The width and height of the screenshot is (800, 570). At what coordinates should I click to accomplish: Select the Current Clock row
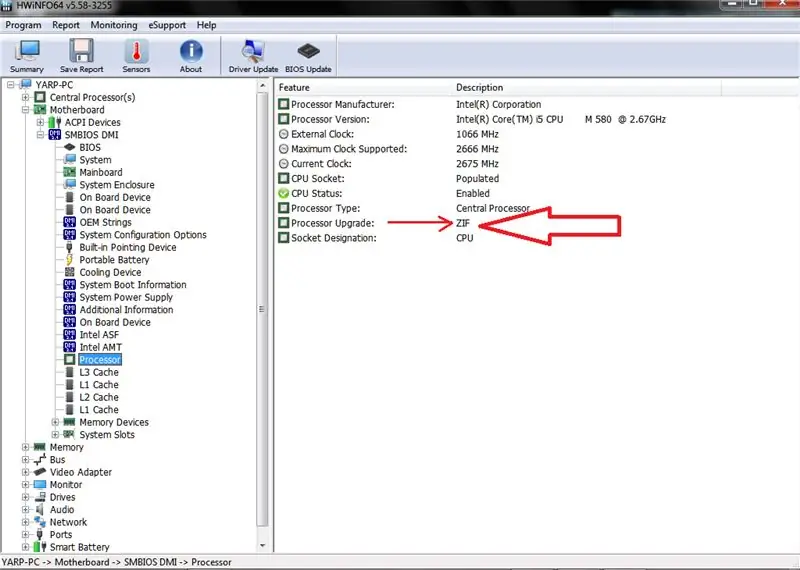pos(388,163)
